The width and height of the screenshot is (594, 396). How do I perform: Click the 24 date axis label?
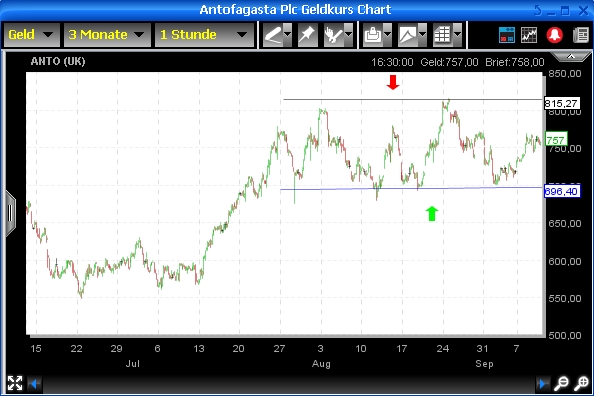click(x=443, y=349)
